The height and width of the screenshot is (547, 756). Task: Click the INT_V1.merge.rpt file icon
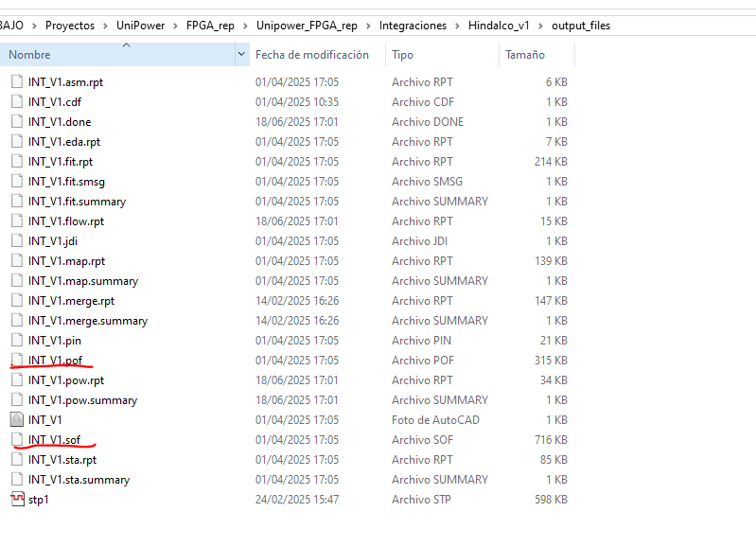tap(17, 301)
